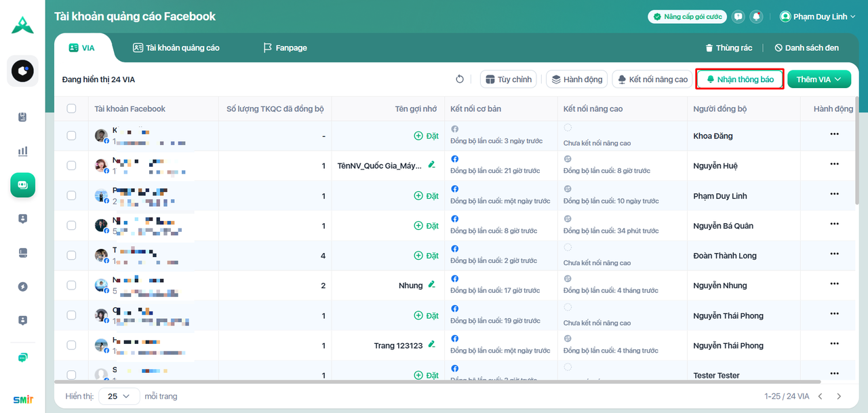Image resolution: width=868 pixels, height=413 pixels.
Task: Open the notification bell in header
Action: pos(756,16)
